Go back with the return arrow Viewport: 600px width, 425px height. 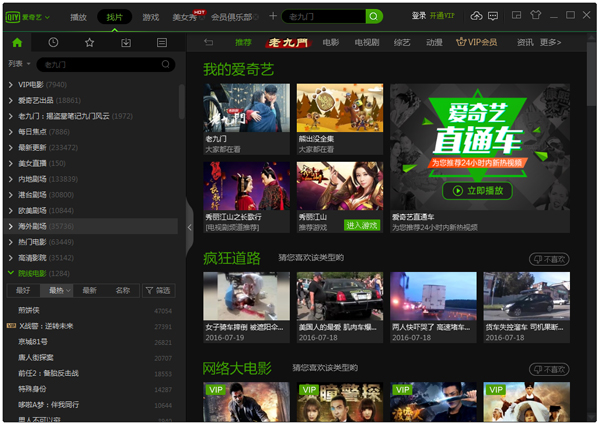[209, 42]
